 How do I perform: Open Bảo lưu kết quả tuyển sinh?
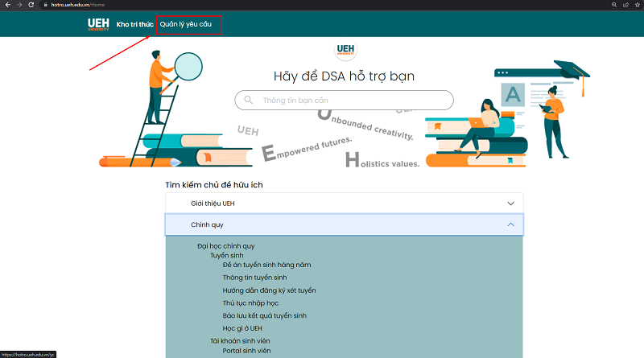(265, 315)
